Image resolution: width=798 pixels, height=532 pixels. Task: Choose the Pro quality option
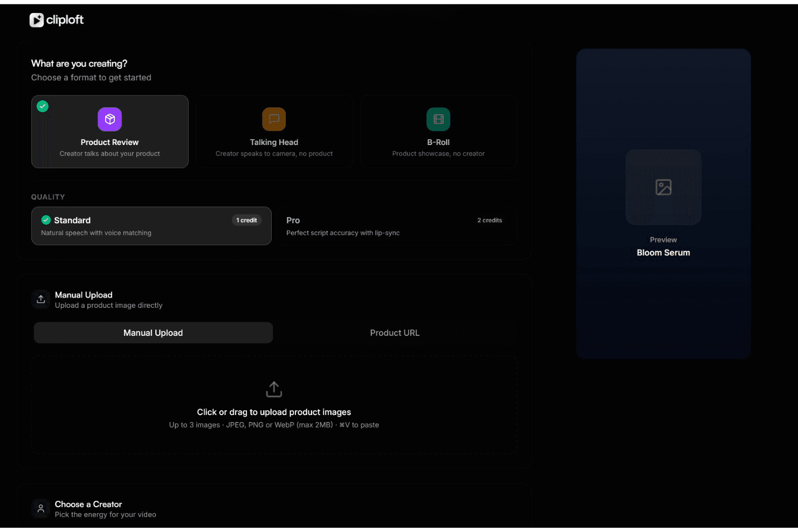click(x=397, y=226)
